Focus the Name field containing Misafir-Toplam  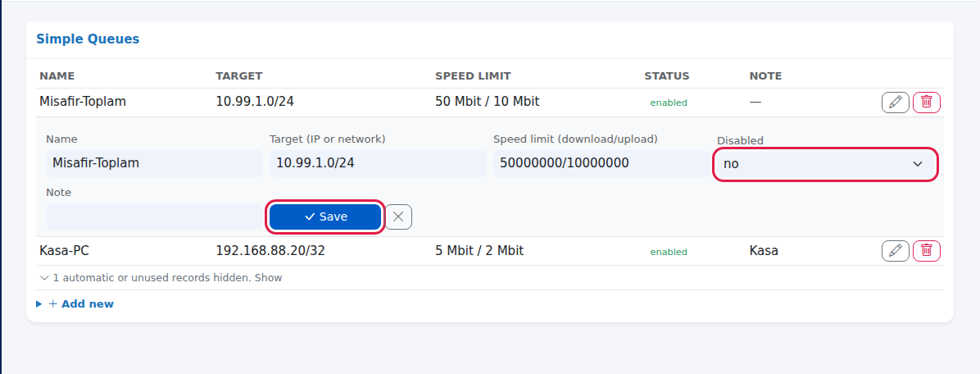click(x=154, y=163)
